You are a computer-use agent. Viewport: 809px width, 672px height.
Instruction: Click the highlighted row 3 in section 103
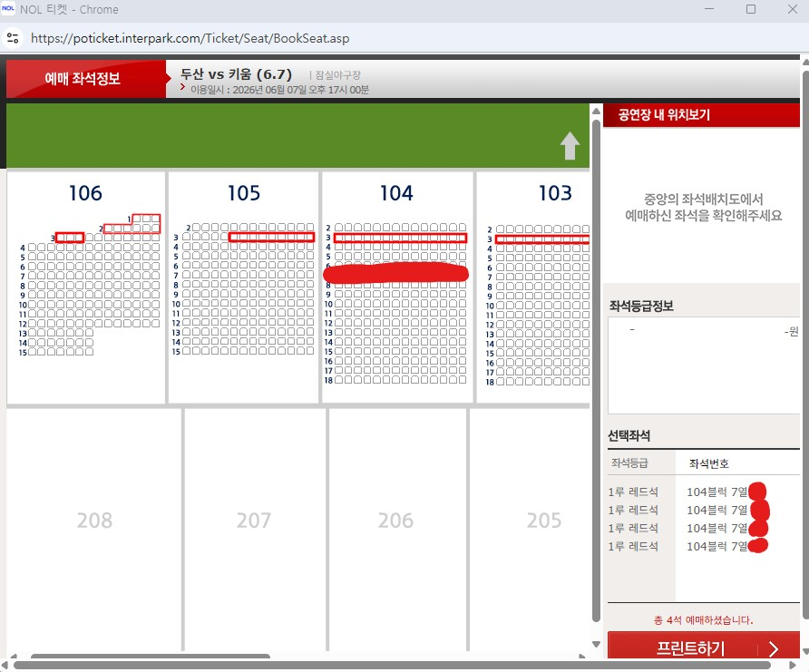pyautogui.click(x=542, y=239)
